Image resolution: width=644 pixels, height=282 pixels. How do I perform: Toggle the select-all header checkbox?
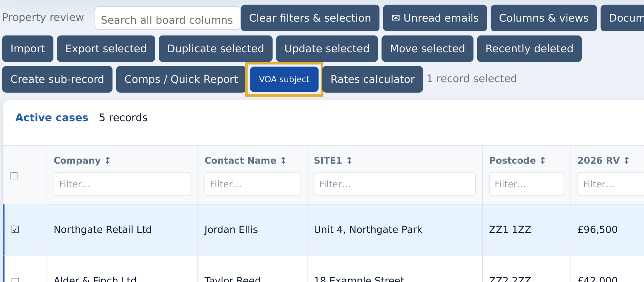14,176
